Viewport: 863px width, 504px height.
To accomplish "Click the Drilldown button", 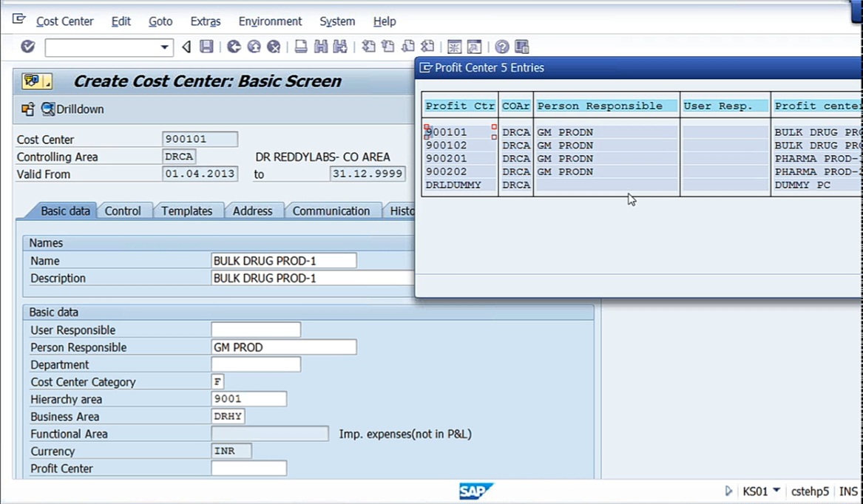I will pyautogui.click(x=73, y=109).
